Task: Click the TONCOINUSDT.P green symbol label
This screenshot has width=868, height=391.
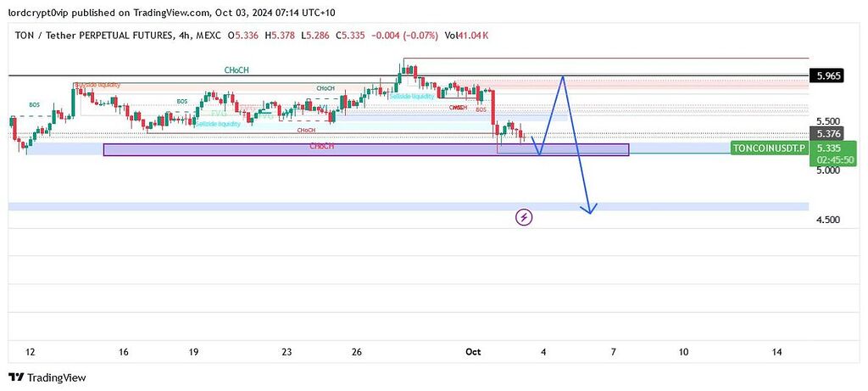Action: (x=770, y=148)
